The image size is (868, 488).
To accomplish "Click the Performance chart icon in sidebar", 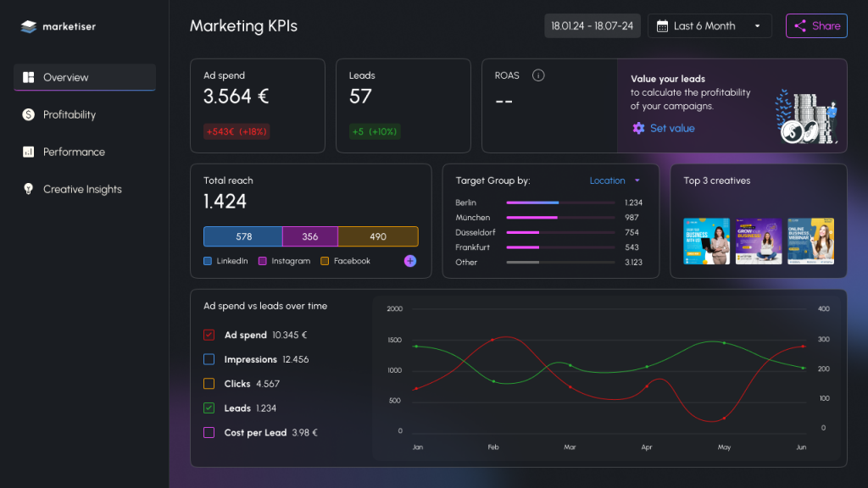I will (28, 152).
